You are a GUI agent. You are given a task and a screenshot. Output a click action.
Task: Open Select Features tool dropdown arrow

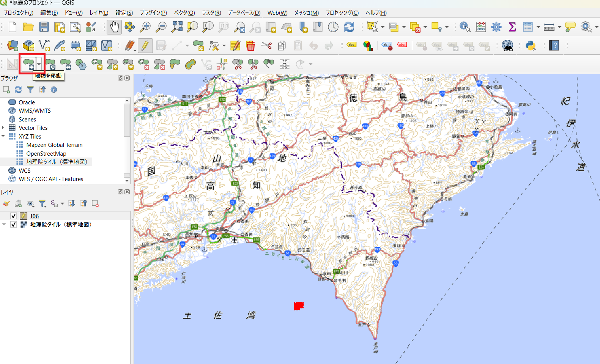click(x=383, y=27)
